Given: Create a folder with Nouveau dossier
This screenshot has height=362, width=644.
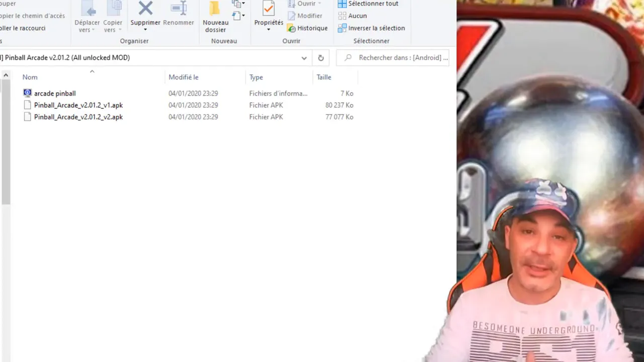Looking at the screenshot, I should 216,17.
